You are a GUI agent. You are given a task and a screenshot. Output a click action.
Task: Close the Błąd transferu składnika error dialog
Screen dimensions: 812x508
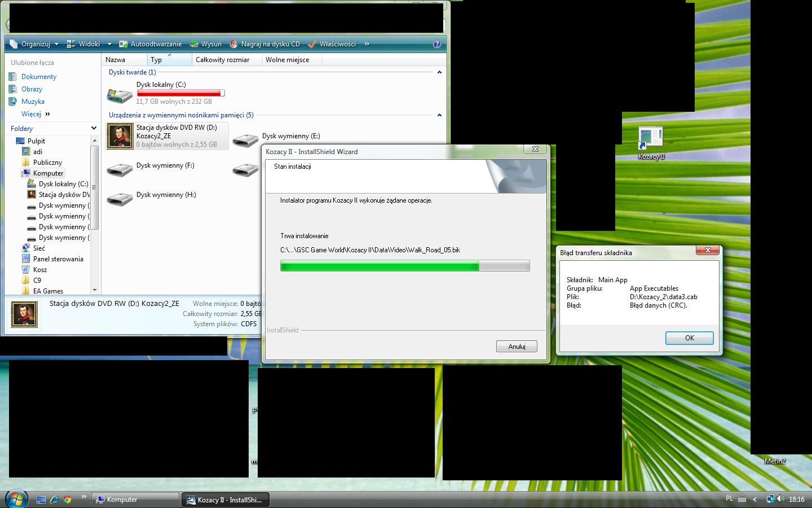(x=708, y=250)
